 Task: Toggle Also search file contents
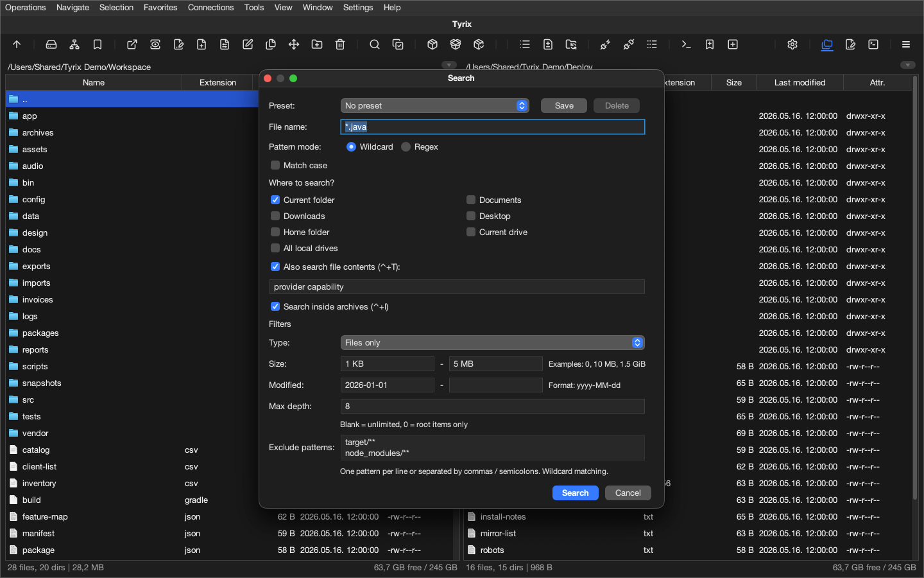tap(275, 267)
